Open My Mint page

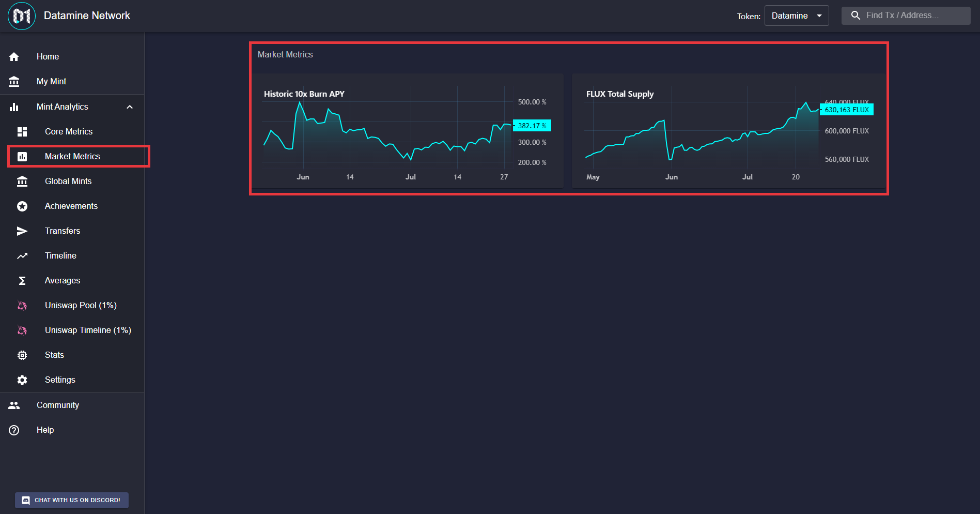point(72,82)
